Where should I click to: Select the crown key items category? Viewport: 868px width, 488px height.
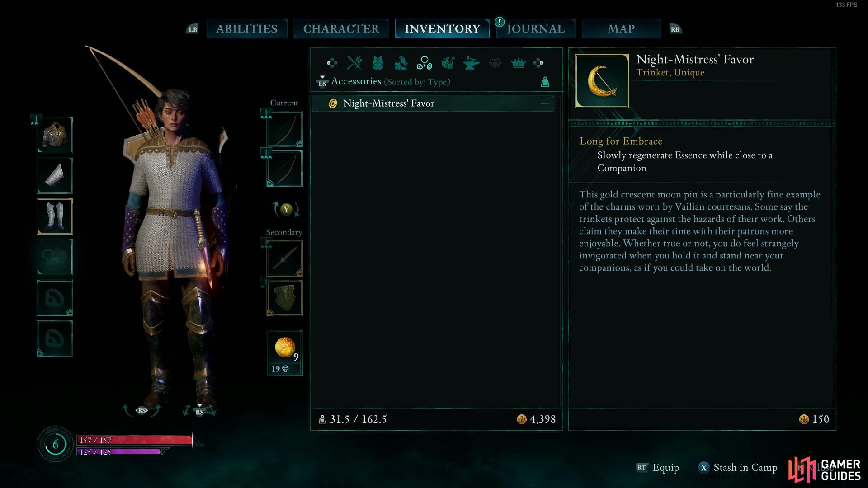click(x=519, y=63)
